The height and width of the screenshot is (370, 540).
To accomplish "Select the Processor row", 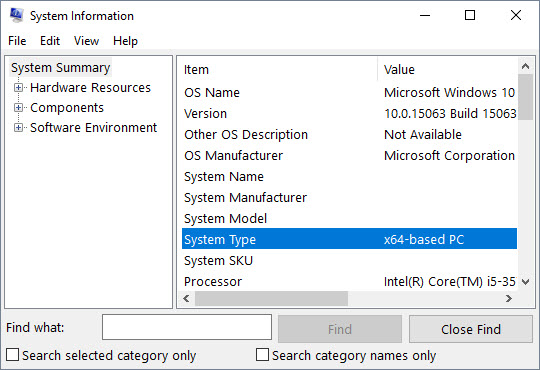I will coord(349,282).
